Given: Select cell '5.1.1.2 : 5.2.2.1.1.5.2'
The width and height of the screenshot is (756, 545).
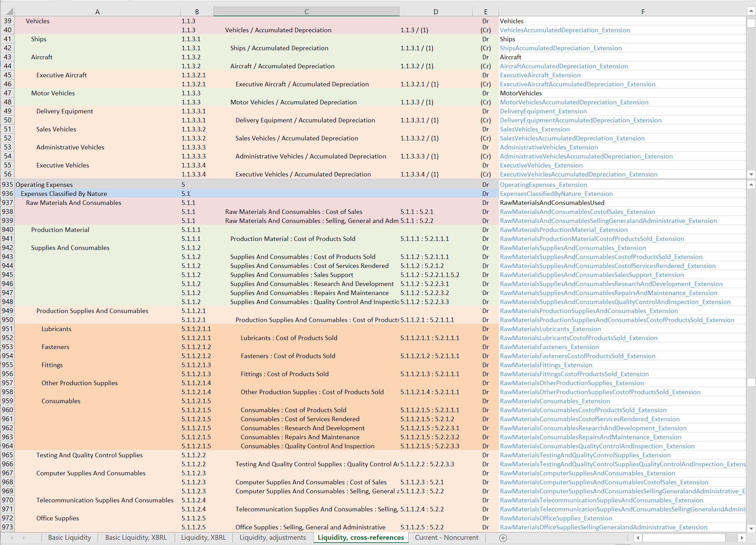Looking at the screenshot, I should click(436, 275).
